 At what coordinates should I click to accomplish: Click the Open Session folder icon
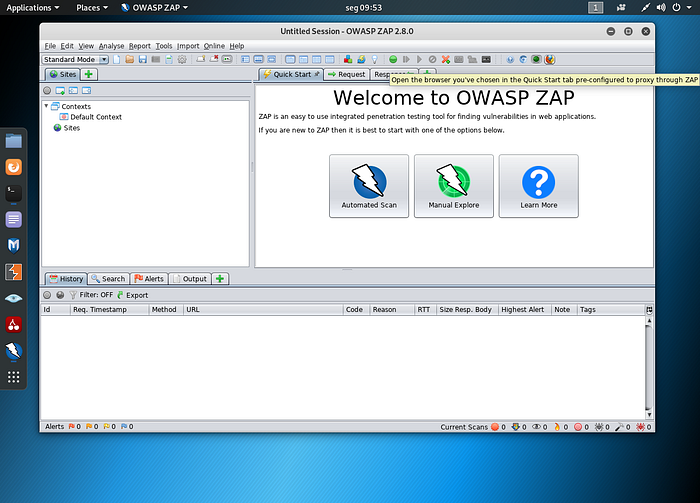point(129,59)
